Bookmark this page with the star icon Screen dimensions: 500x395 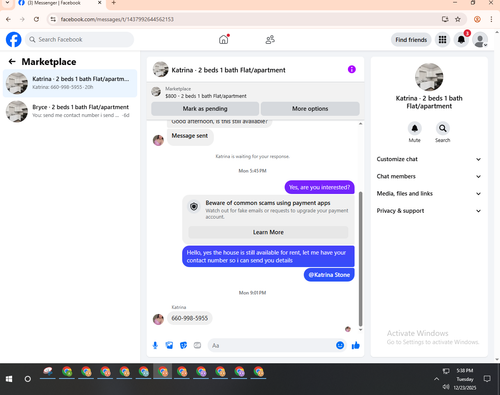coord(458,19)
